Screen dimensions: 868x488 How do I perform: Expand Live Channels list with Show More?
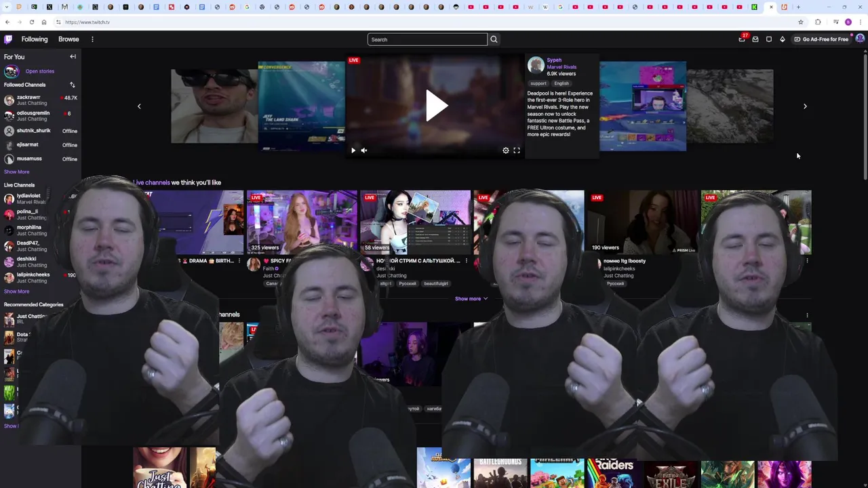(17, 291)
